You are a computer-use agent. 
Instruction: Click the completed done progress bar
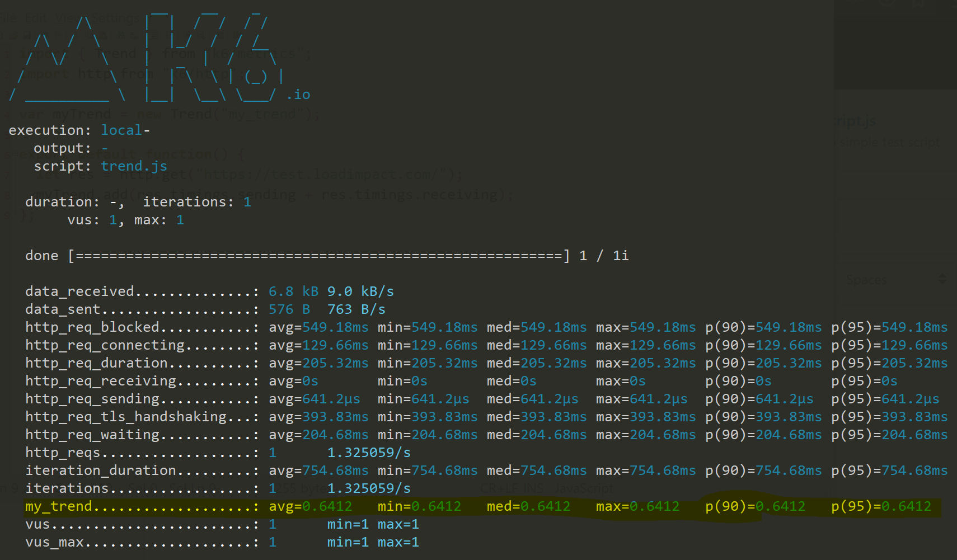(x=319, y=255)
